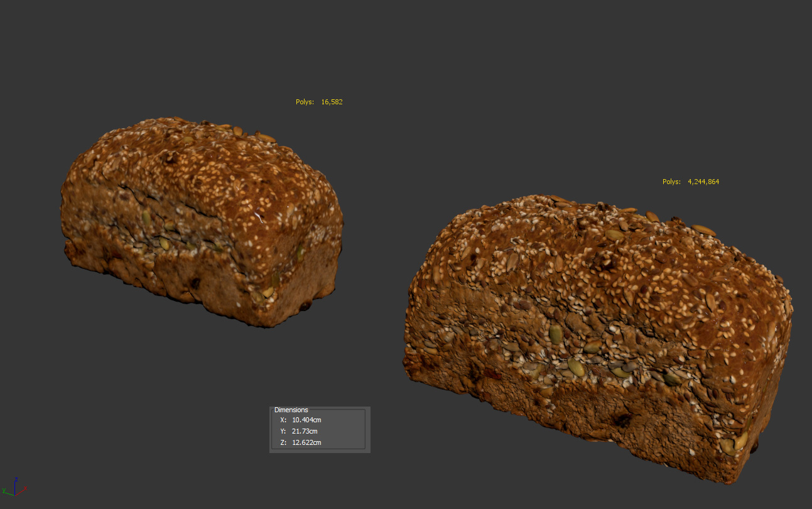Click the "X:" label in Dimensions
This screenshot has width=812, height=509.
(x=283, y=420)
